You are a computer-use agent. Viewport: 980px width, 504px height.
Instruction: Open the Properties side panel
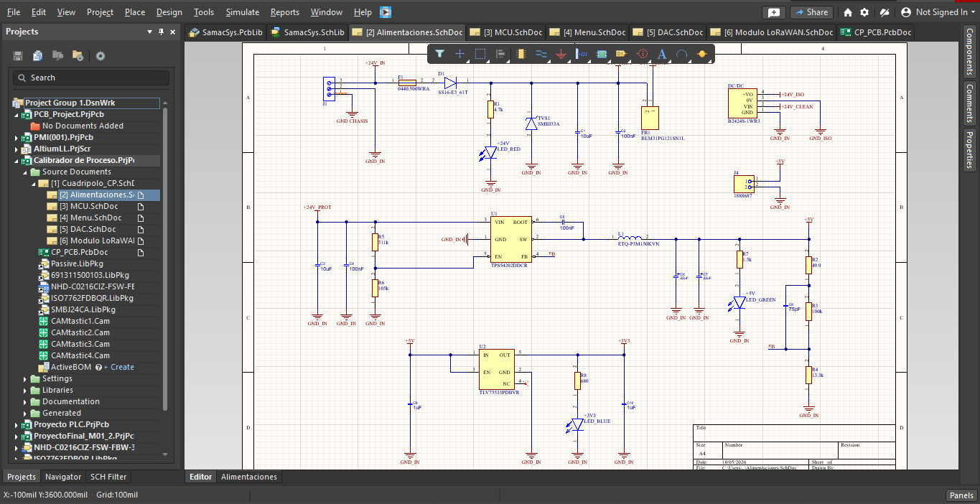point(970,149)
